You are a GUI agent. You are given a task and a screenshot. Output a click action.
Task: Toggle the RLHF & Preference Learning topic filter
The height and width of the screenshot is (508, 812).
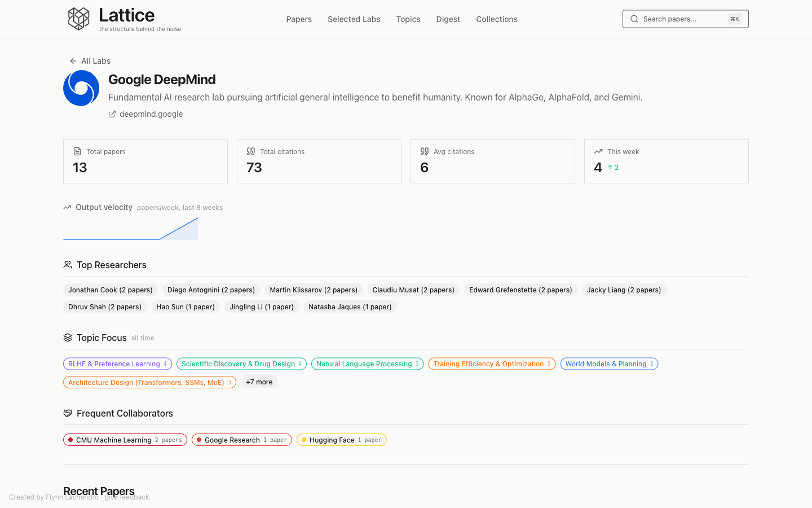117,364
